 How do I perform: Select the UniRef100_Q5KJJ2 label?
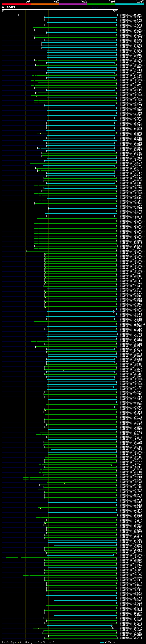point(131,608)
